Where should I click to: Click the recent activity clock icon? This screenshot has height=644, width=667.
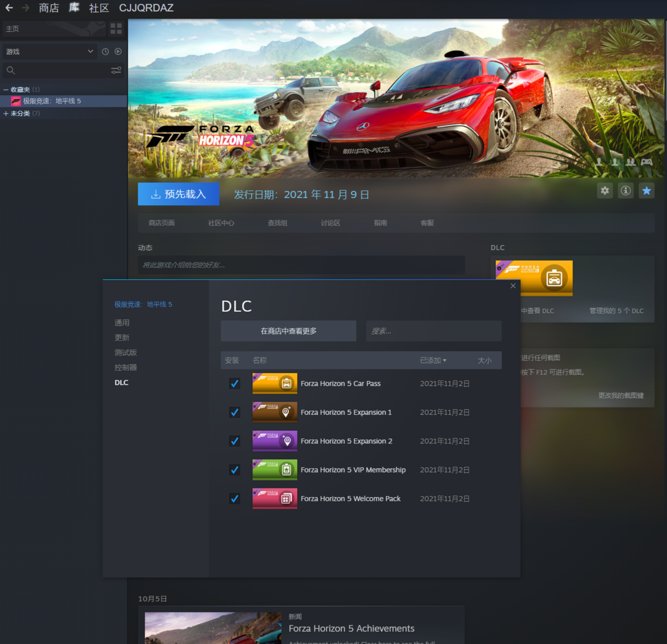click(106, 52)
